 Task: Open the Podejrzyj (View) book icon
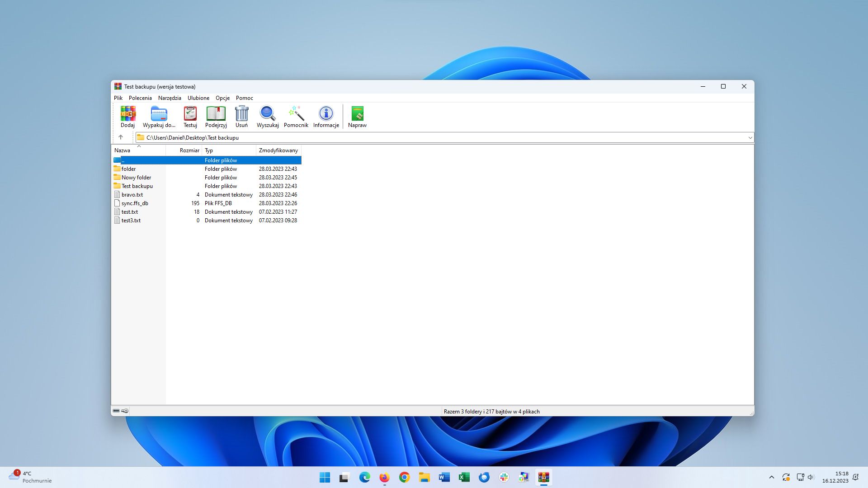(216, 117)
